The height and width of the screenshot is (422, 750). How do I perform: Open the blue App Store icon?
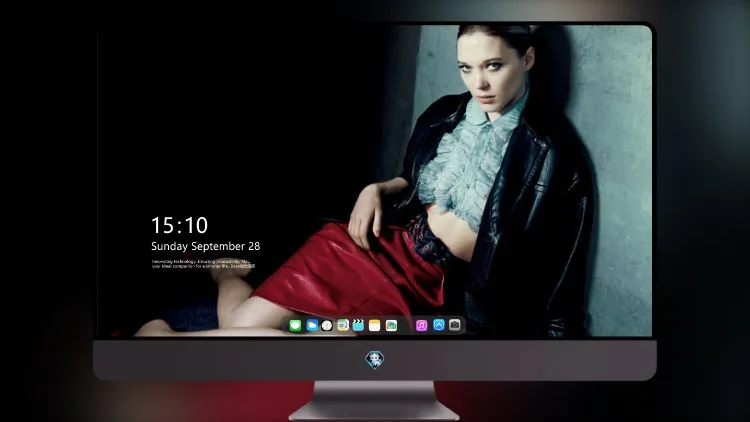[439, 325]
